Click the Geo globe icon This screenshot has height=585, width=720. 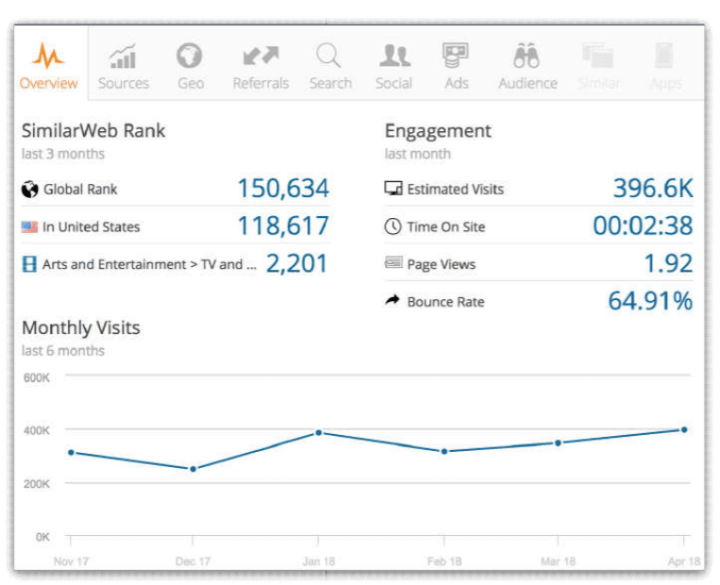coord(189,56)
